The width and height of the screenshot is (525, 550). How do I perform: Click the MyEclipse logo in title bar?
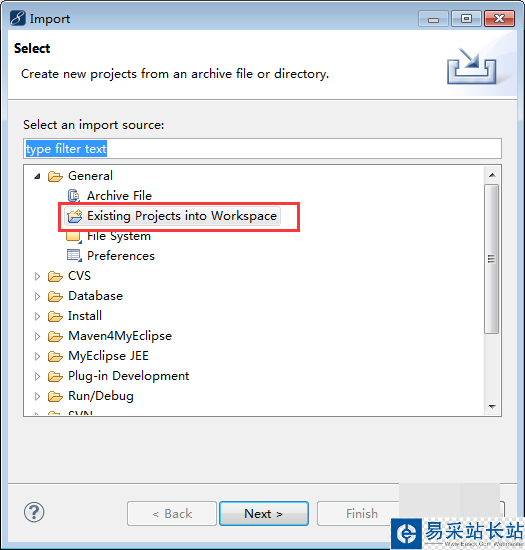[x=18, y=18]
